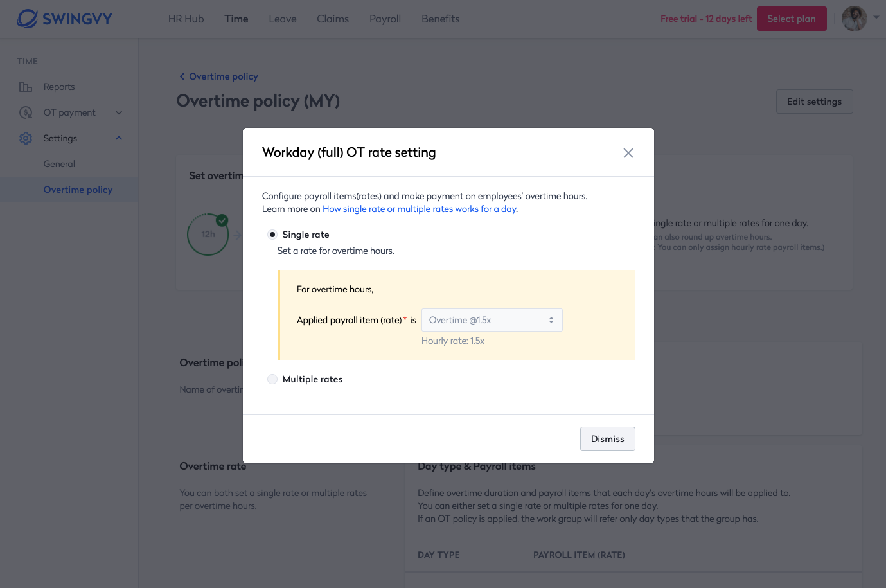Viewport: 886px width, 588px height.
Task: Open the Applied payroll item dropdown
Action: tap(492, 320)
